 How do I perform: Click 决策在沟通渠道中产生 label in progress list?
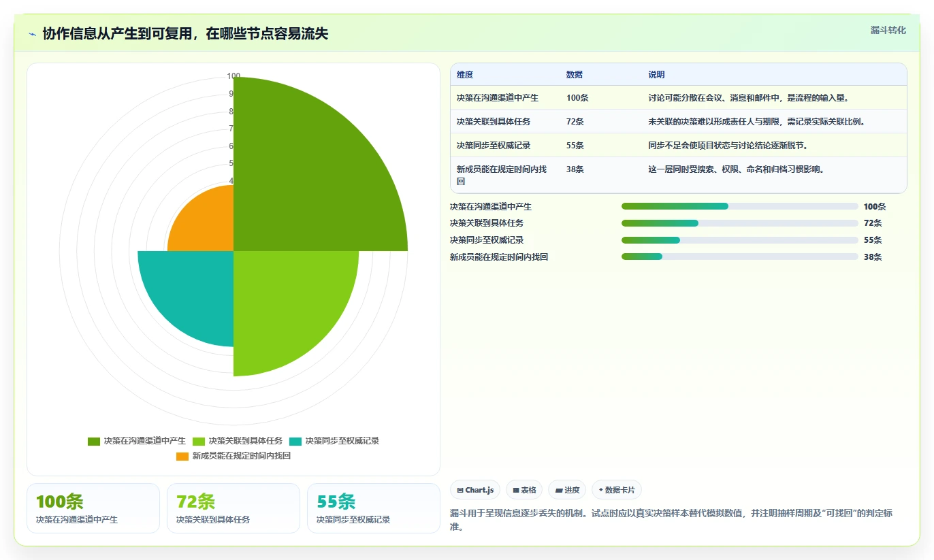click(x=491, y=206)
